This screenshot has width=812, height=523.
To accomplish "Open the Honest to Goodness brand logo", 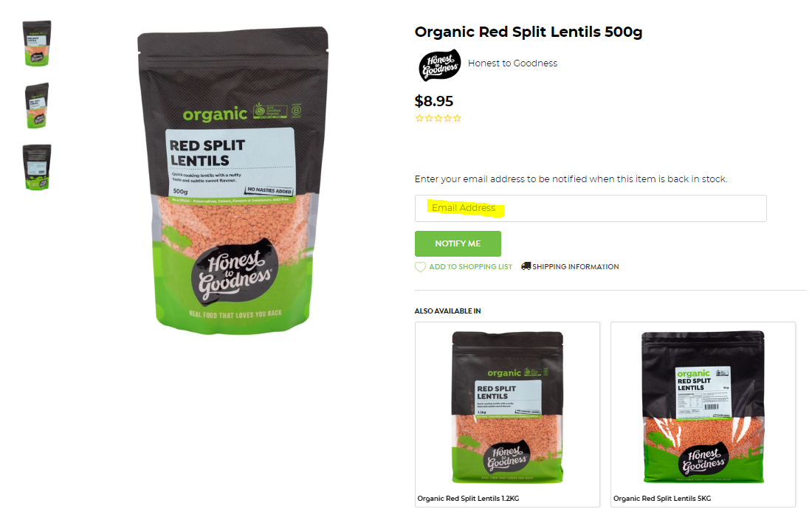I will tap(439, 65).
